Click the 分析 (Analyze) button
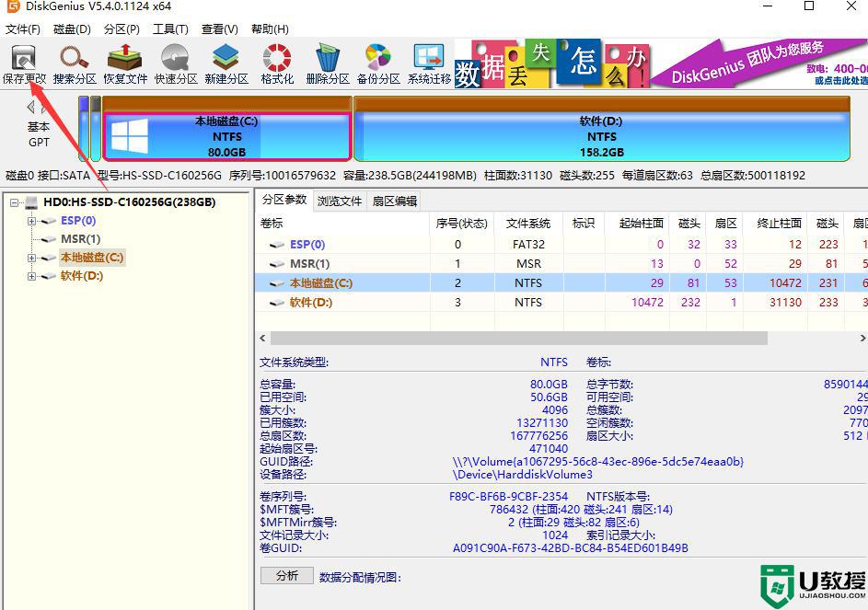The image size is (868, 610). coord(286,575)
